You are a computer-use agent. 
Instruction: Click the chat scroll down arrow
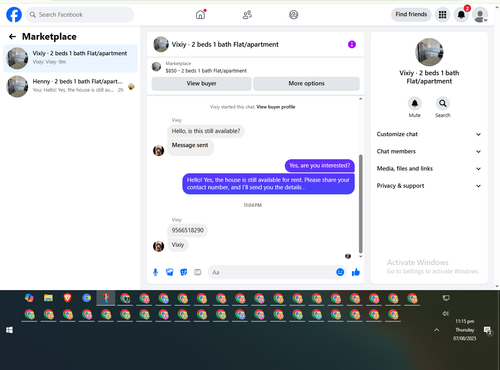tap(360, 257)
